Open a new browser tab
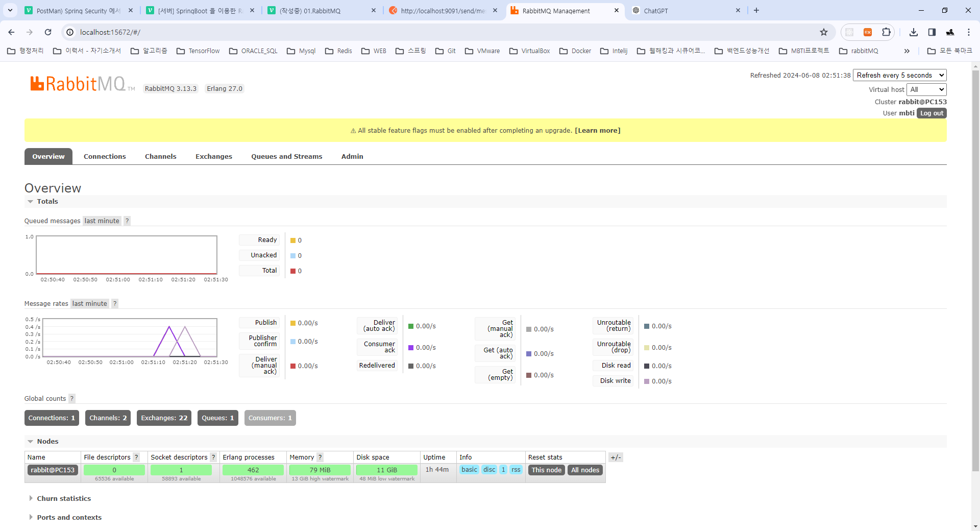The height and width of the screenshot is (531, 980). click(756, 10)
